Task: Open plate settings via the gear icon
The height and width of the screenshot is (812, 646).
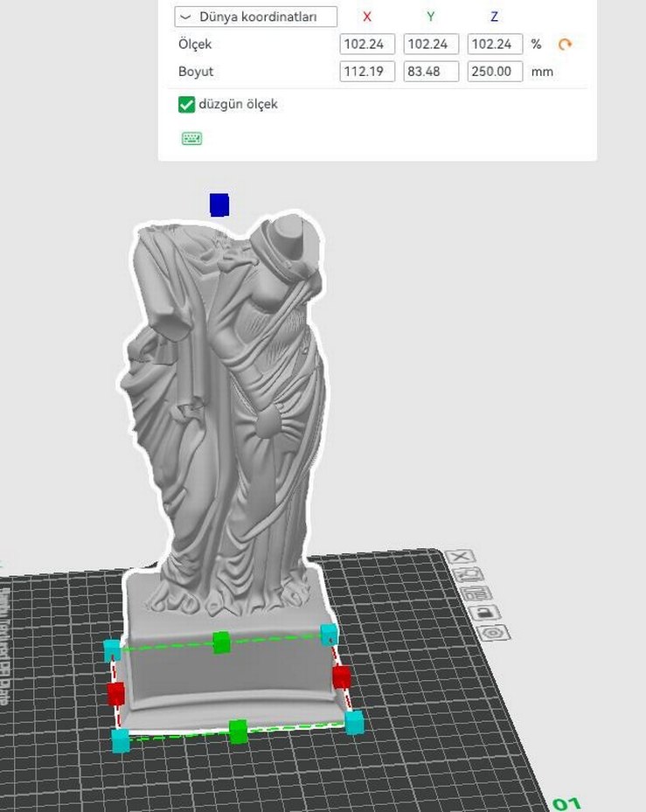Action: coord(494,632)
